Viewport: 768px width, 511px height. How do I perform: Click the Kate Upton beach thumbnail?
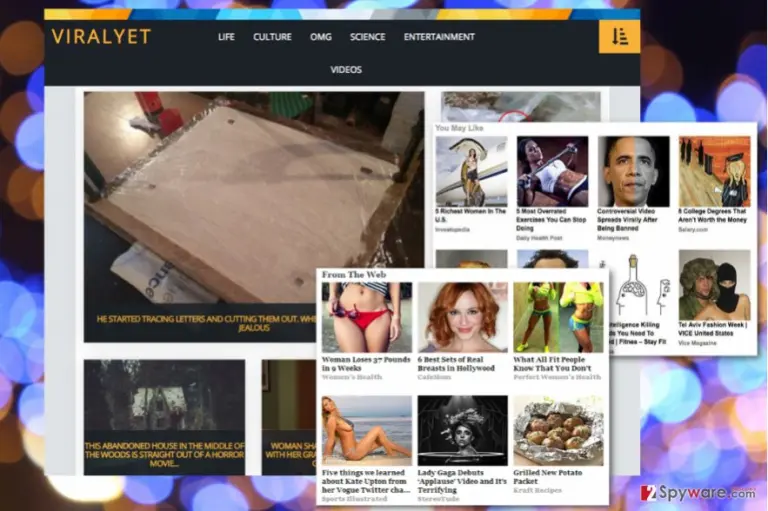pos(367,431)
